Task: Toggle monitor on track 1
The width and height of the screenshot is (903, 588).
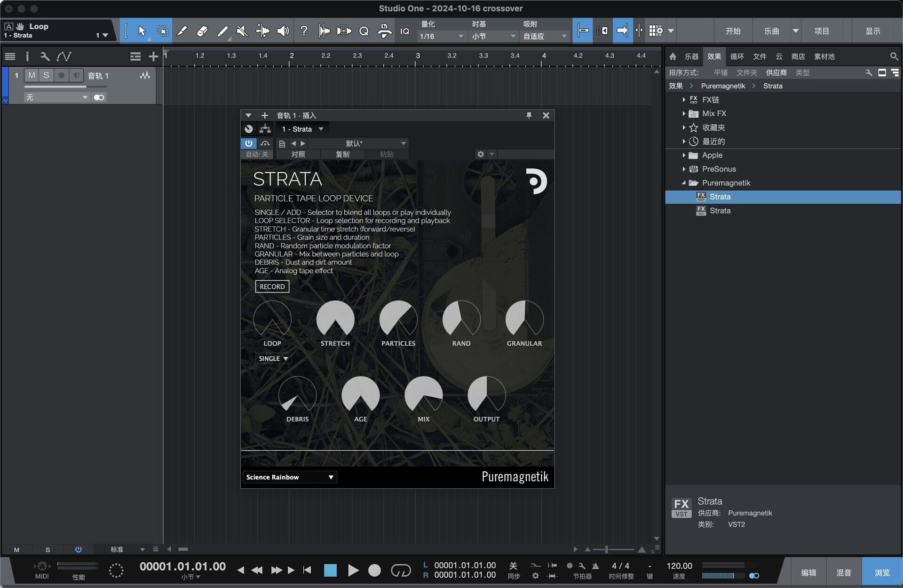Action: click(x=76, y=75)
